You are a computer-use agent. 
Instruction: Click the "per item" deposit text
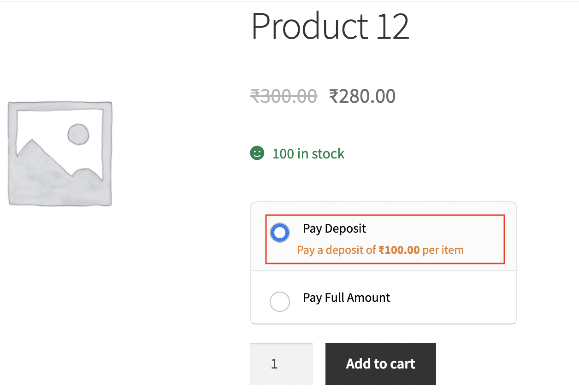[x=443, y=250]
